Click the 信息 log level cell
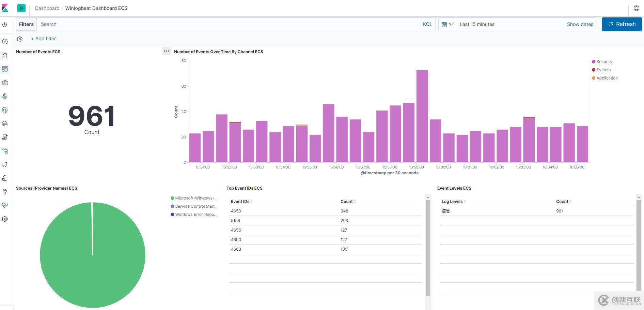 [446, 211]
